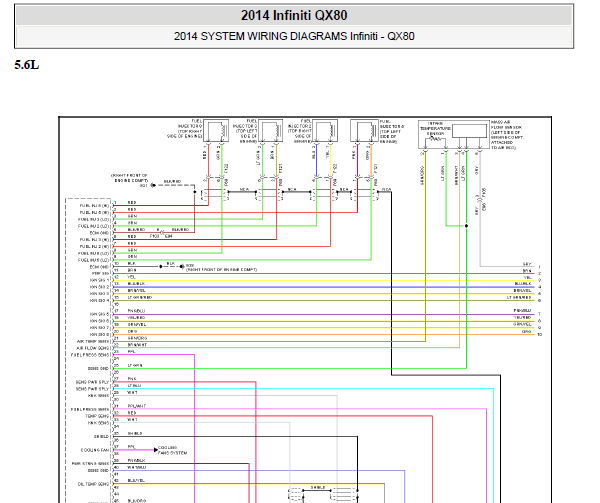The height and width of the screenshot is (503, 600).
Task: Click the 'BRN/WHT' wire label at pin 22
Action: click(137, 345)
